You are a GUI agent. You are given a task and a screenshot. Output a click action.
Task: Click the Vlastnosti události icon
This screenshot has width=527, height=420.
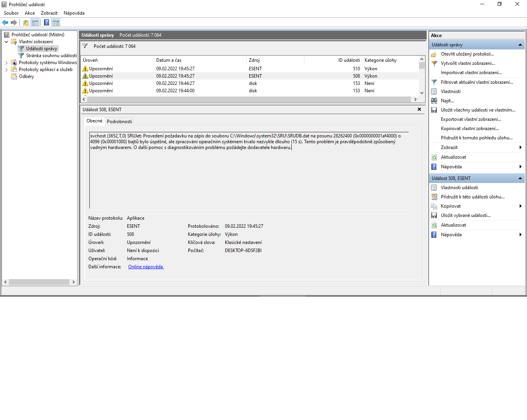[x=434, y=188]
